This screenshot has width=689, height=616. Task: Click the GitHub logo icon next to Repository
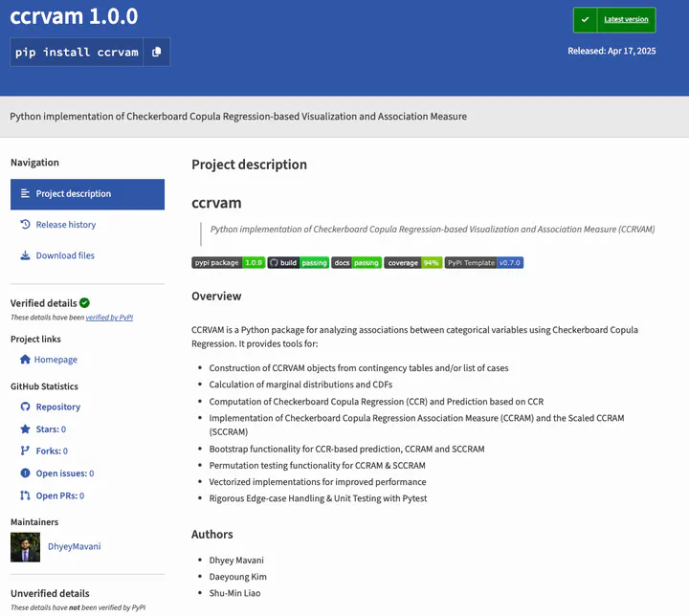[x=25, y=407]
